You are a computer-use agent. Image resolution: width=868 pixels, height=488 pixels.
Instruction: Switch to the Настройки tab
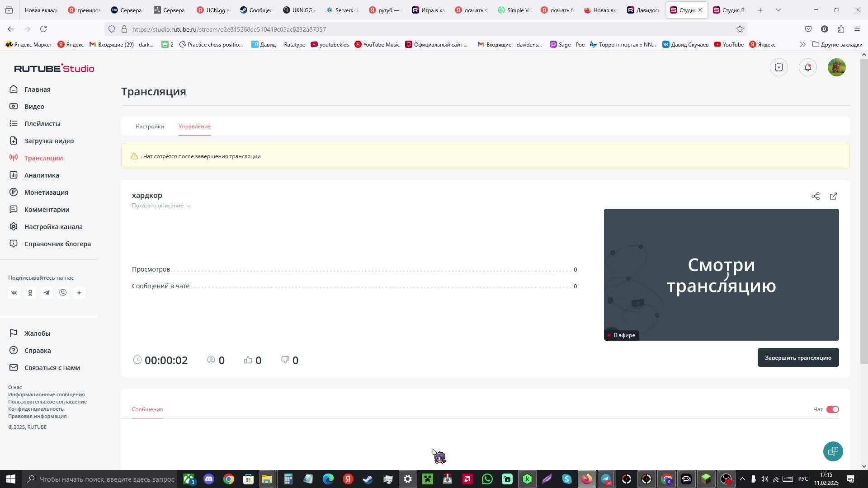pyautogui.click(x=150, y=127)
